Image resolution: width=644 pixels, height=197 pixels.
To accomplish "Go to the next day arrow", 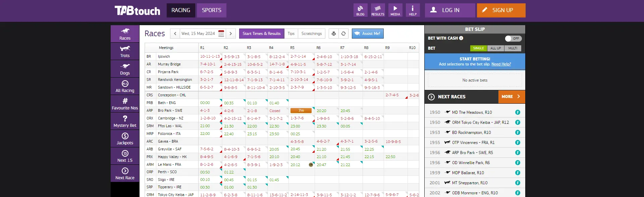I will point(231,34).
